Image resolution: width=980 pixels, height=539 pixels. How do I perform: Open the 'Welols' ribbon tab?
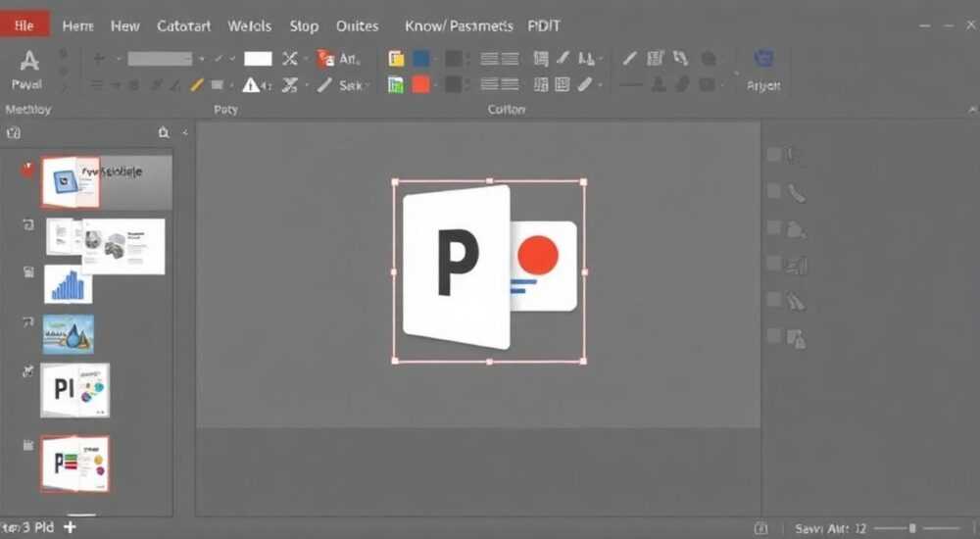[249, 26]
